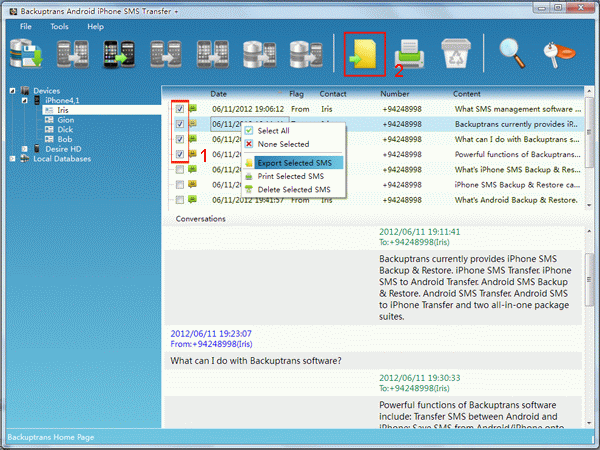Click the Print SMS printer icon
This screenshot has width=600, height=450.
[409, 54]
